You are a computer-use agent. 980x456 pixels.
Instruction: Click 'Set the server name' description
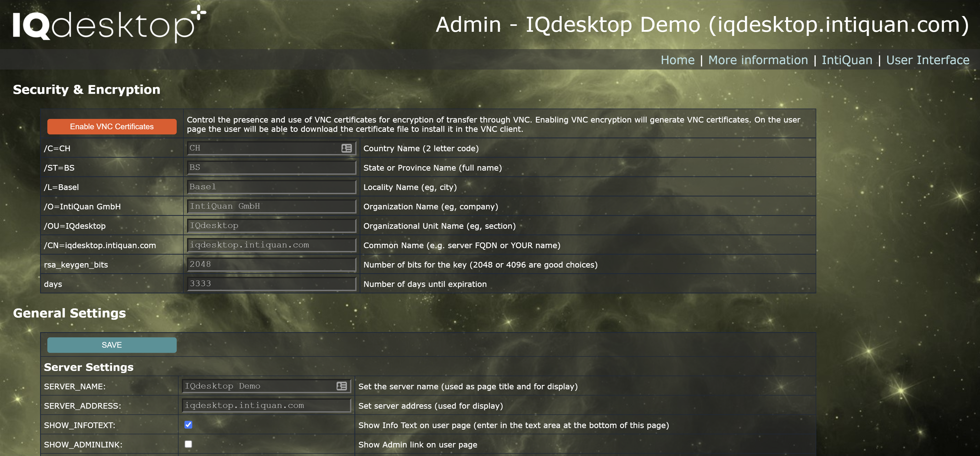point(468,386)
